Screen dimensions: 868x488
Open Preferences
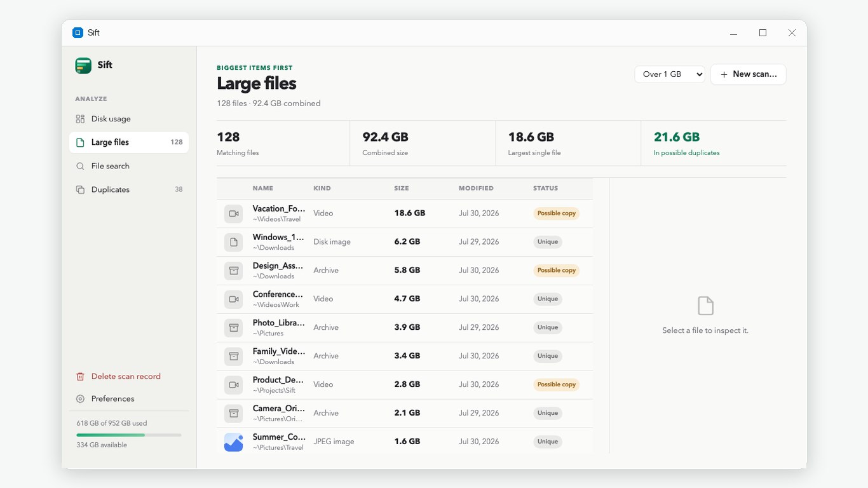129,399
